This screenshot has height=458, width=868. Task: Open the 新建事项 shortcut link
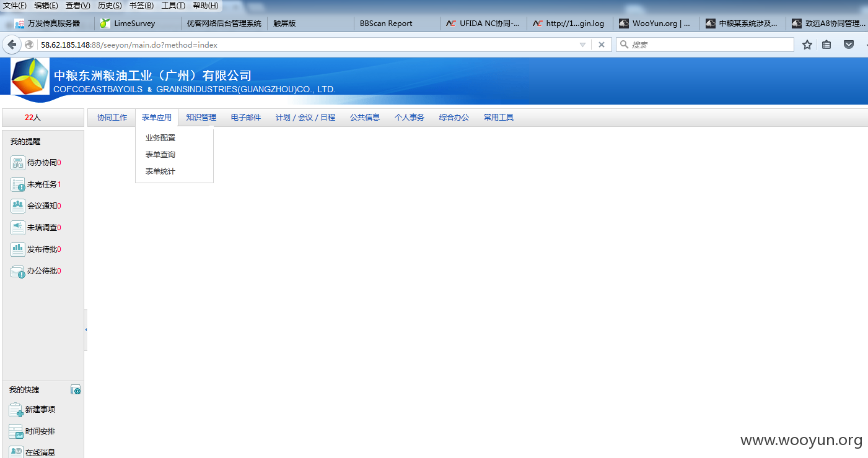(x=40, y=410)
